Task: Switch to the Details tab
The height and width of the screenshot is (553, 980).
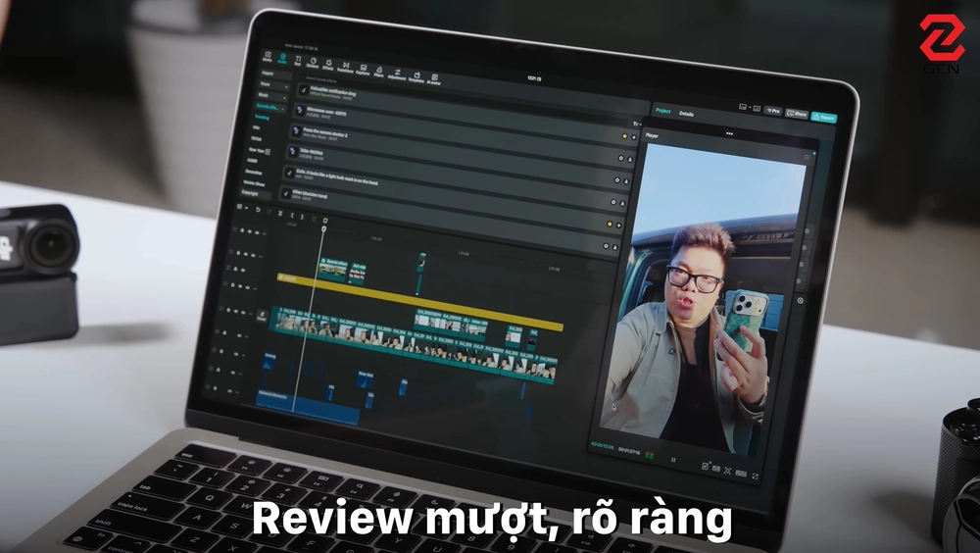Action: [686, 114]
